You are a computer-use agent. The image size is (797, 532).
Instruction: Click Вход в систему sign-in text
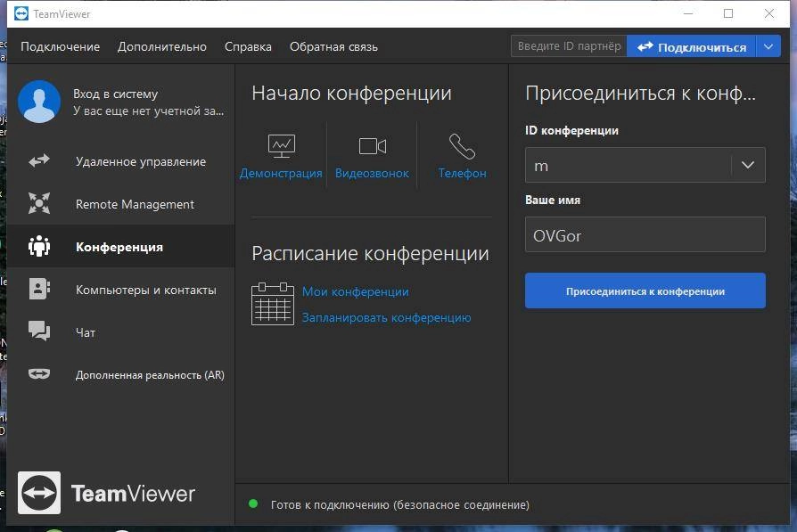coord(115,94)
